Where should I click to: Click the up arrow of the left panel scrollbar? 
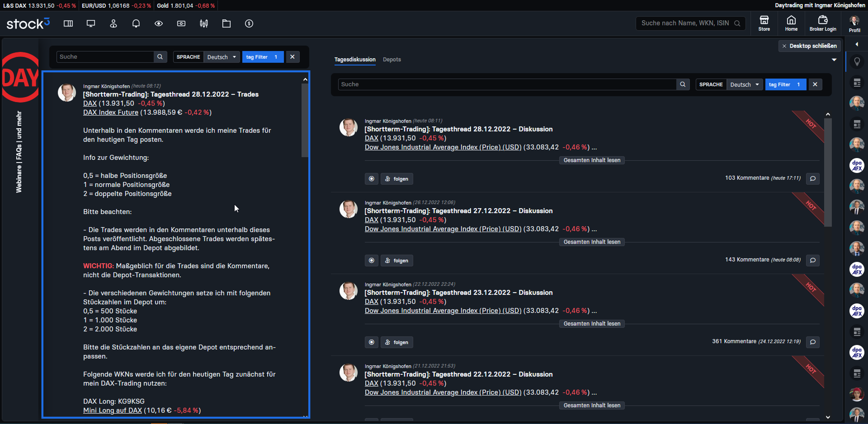click(x=305, y=79)
